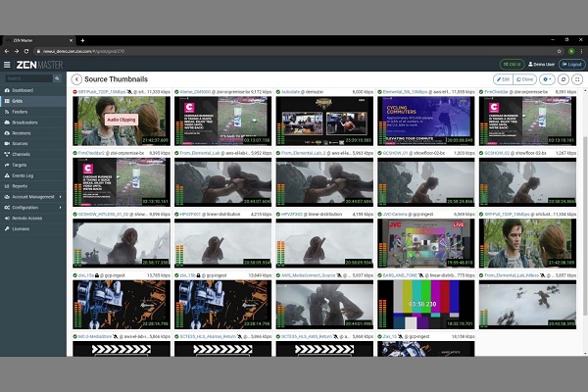Click red error status icon on SRT-Push_720P
Image resolution: width=588 pixels, height=392 pixels.
tap(75, 92)
